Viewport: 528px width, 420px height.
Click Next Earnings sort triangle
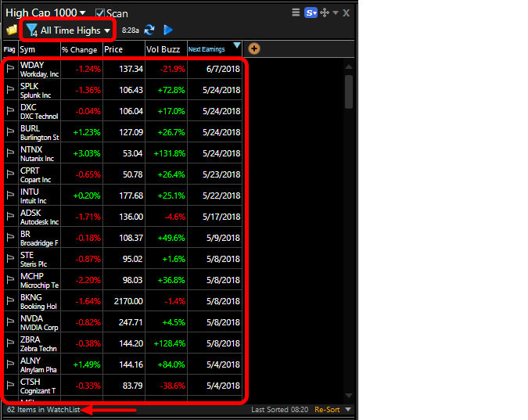click(237, 45)
